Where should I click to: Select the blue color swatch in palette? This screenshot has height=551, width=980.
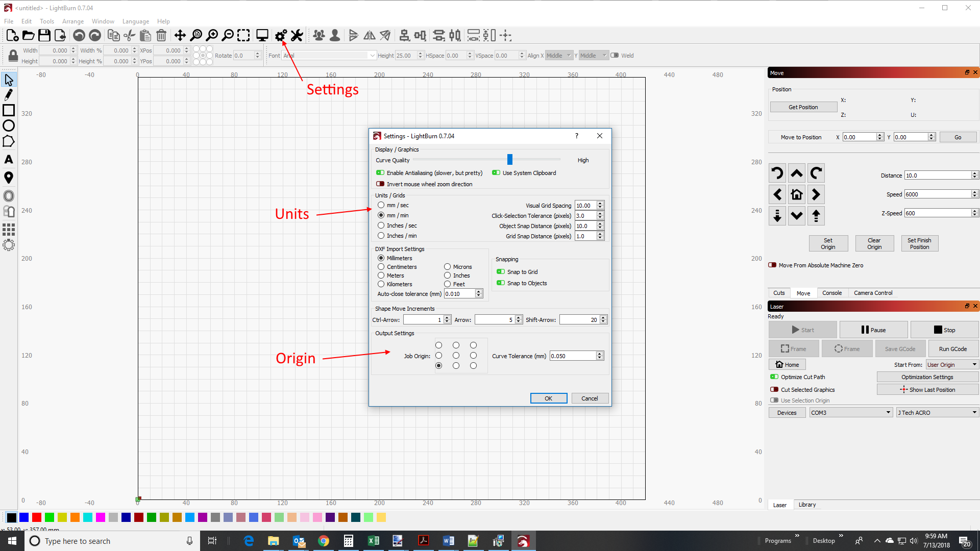[24, 517]
